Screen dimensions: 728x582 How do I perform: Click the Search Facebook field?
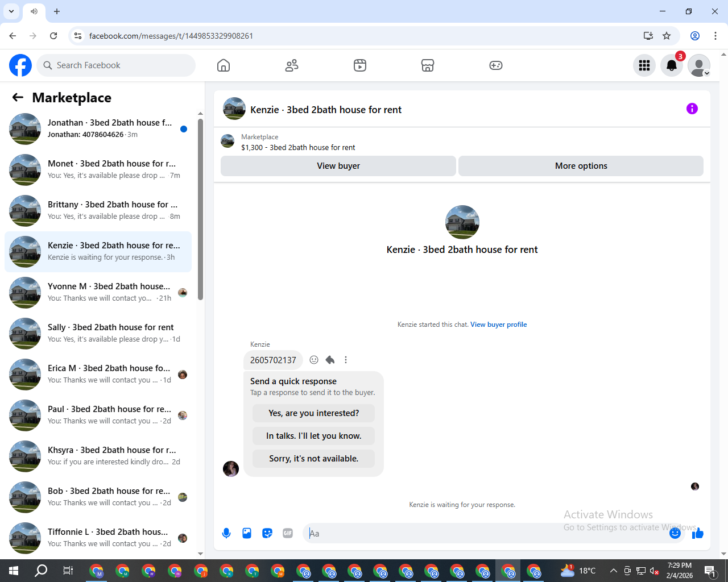point(116,65)
